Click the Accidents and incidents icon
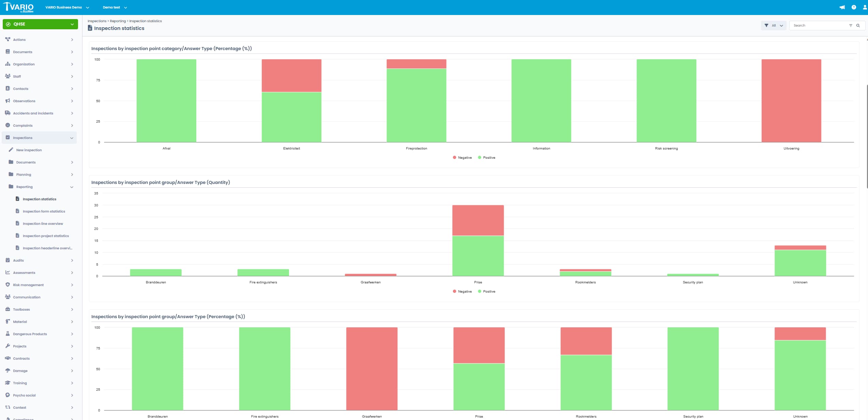The image size is (868, 420). (x=7, y=113)
